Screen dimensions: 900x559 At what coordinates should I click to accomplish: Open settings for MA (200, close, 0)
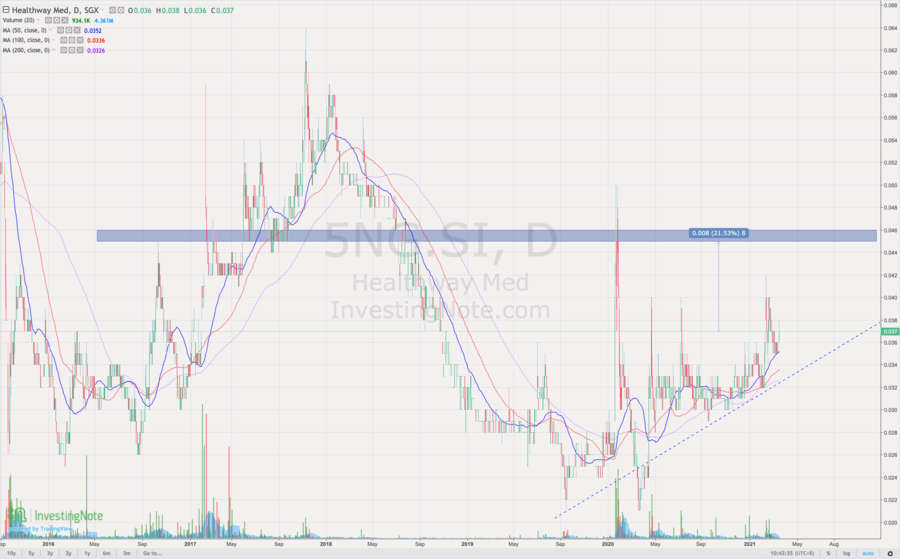tap(70, 51)
